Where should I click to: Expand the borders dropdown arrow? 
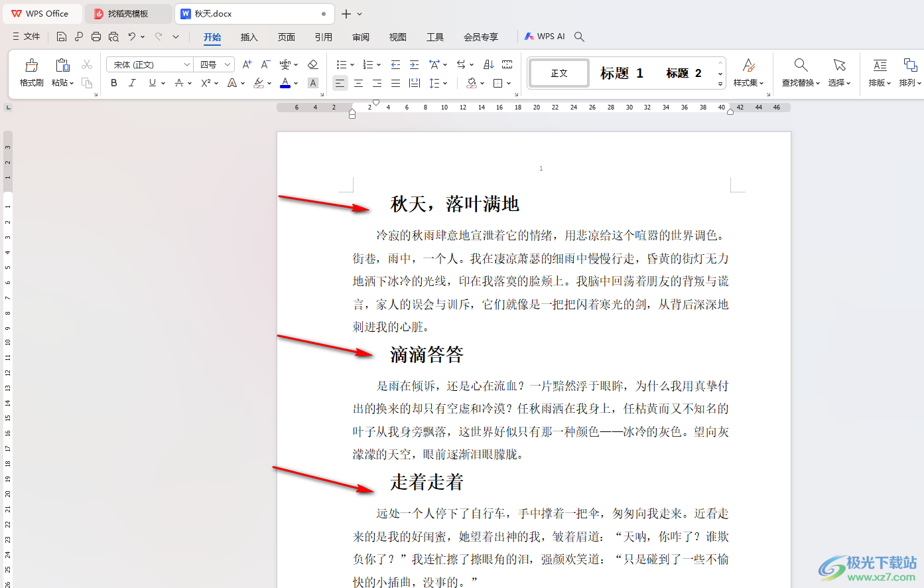pos(509,83)
